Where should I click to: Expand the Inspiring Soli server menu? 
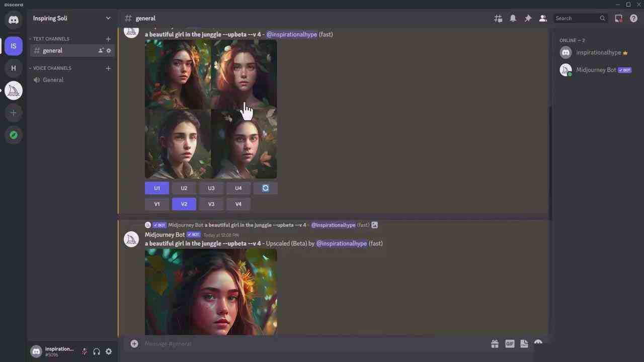point(72,18)
